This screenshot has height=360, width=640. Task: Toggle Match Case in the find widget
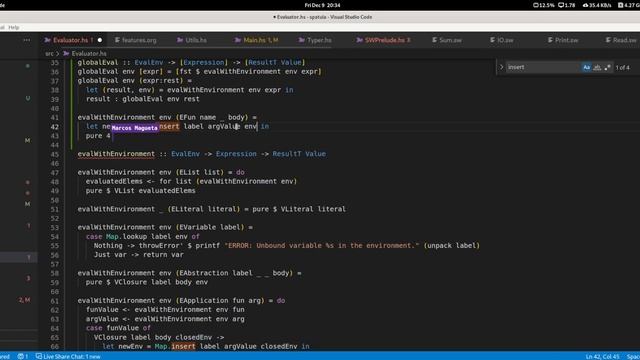pos(587,67)
